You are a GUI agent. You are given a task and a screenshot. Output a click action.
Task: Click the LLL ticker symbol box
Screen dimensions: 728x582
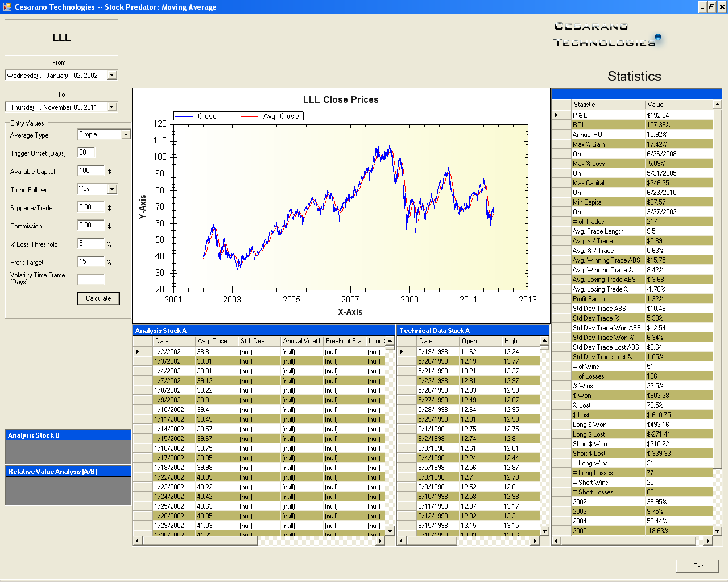[61, 38]
